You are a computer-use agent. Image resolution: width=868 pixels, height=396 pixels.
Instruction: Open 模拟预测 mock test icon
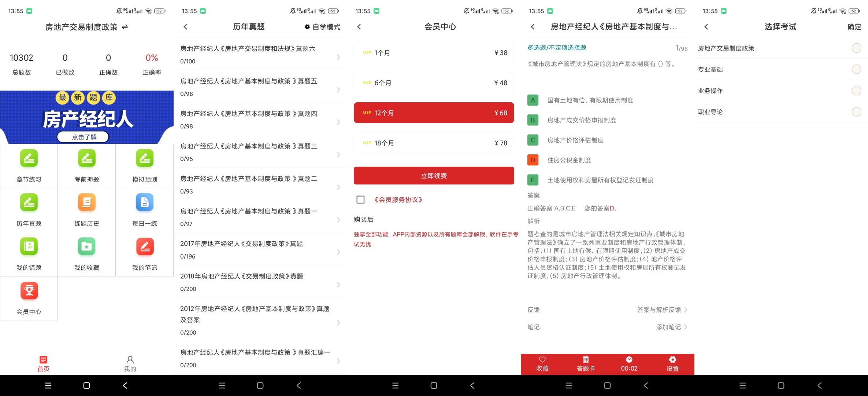coord(145,158)
